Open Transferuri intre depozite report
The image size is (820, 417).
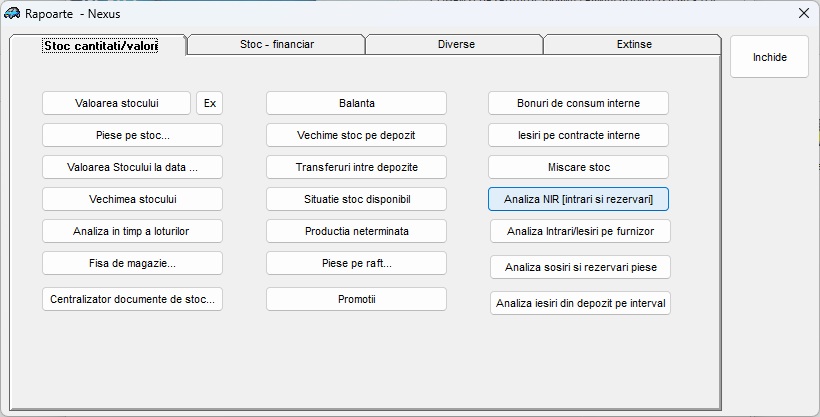(356, 167)
